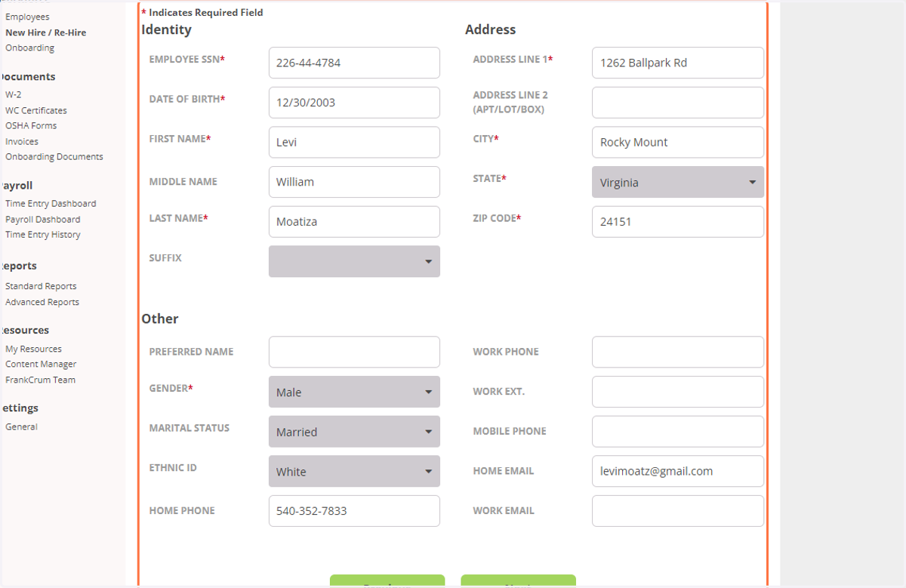The height and width of the screenshot is (588, 906).
Task: Open OSHA Forms link
Action: click(x=31, y=125)
